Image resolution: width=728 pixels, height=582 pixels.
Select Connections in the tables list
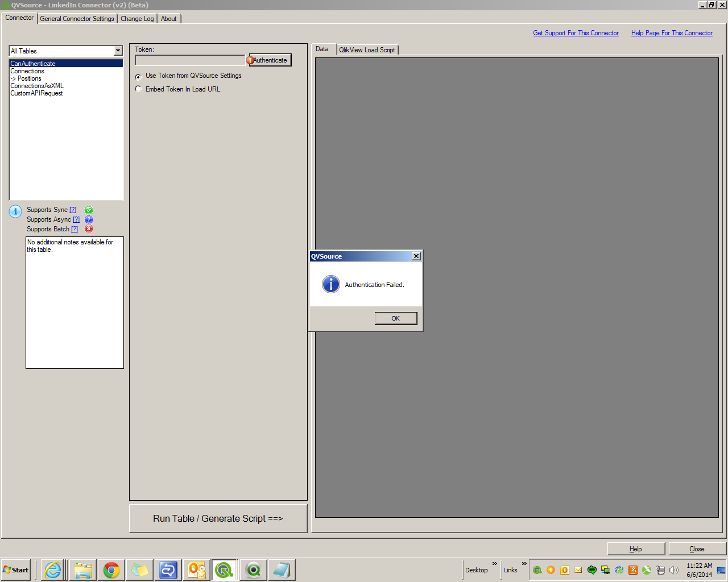click(66, 71)
